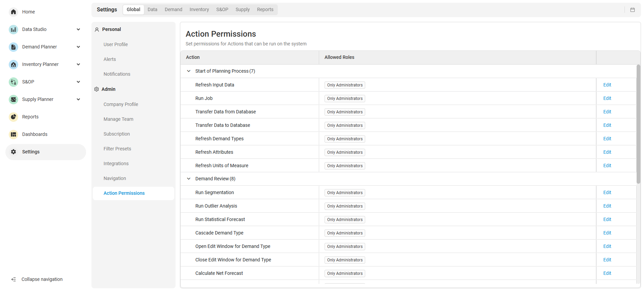644x292 pixels.
Task: Click the Dashboards grid icon
Action: click(x=13, y=135)
